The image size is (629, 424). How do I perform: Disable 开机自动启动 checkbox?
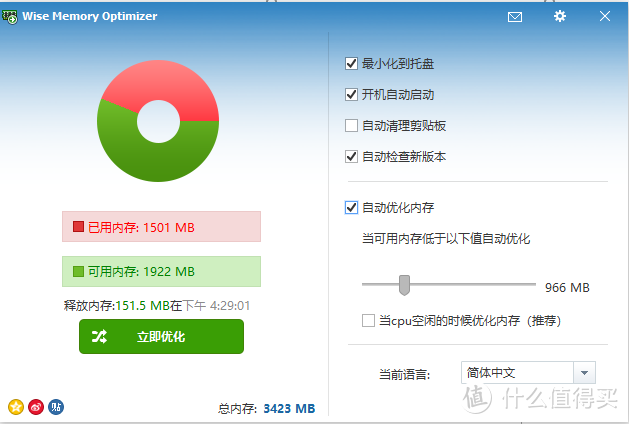click(351, 95)
